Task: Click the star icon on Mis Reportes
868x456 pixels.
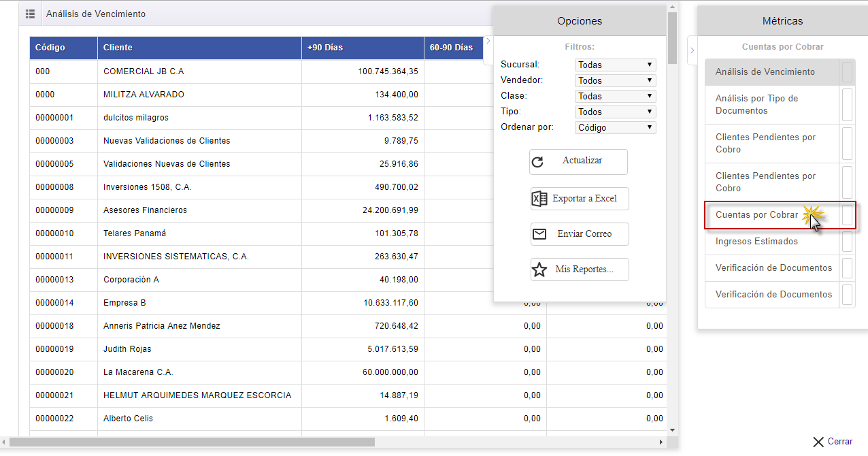Action: (539, 270)
